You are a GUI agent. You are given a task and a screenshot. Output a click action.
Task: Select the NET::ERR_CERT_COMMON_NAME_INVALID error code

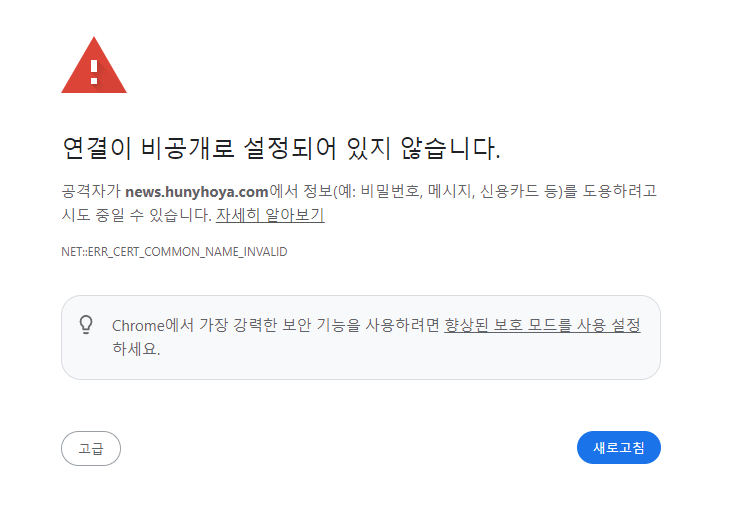click(x=174, y=252)
